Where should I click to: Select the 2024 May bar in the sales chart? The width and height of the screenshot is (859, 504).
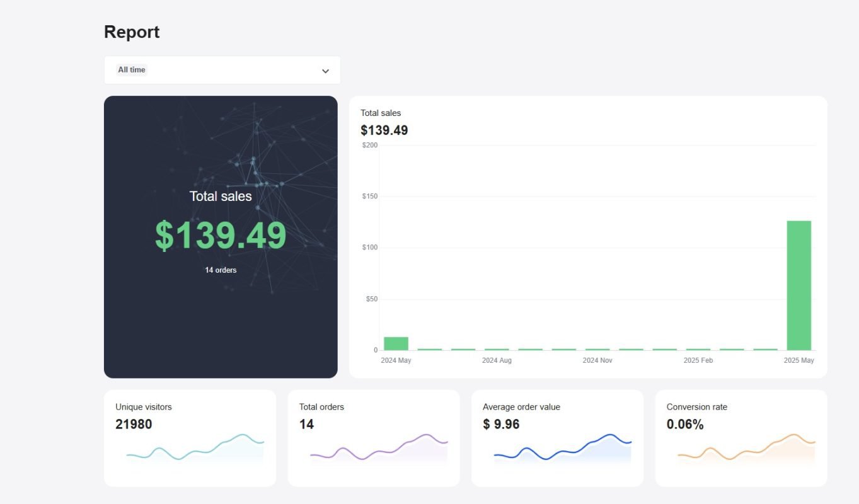pos(396,343)
